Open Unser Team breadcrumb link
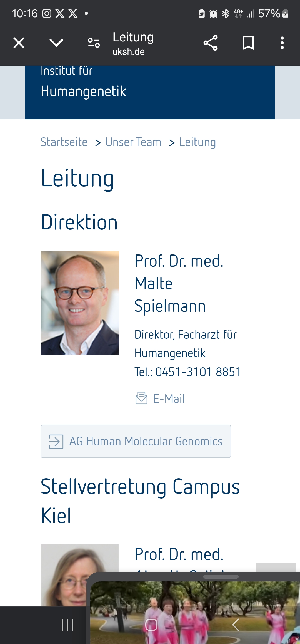Viewport: 300px width, 644px height. [x=133, y=142]
